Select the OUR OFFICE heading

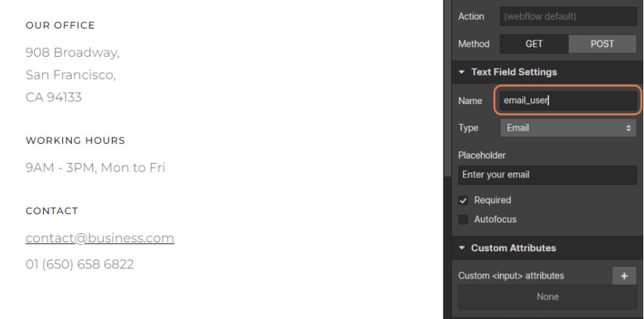(60, 26)
